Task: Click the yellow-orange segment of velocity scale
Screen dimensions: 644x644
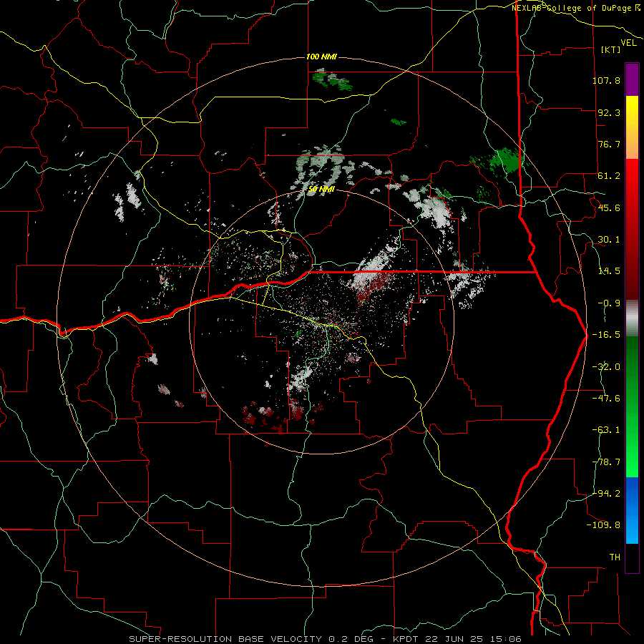Action: click(632, 127)
